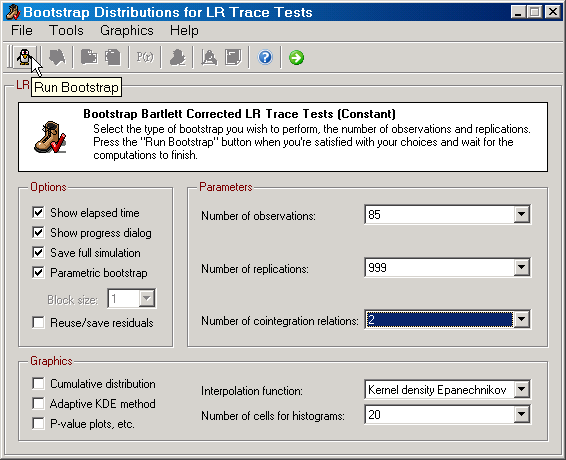This screenshot has width=566, height=460.
Task: Open the Graphics menu
Action: 127,30
